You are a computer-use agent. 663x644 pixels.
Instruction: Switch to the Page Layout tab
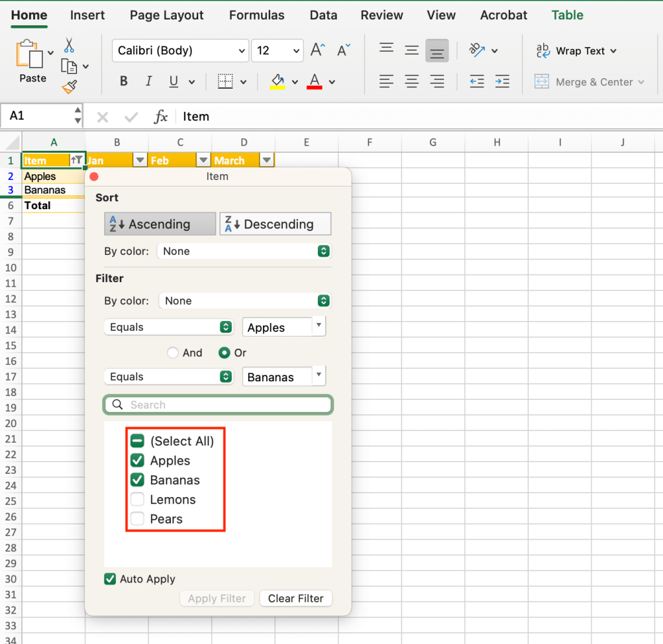pos(166,16)
